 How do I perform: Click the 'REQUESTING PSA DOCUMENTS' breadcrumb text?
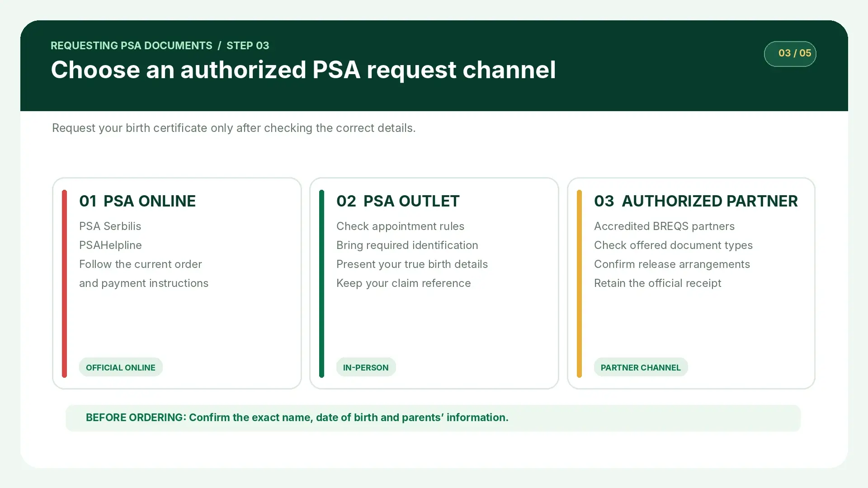coord(131,46)
